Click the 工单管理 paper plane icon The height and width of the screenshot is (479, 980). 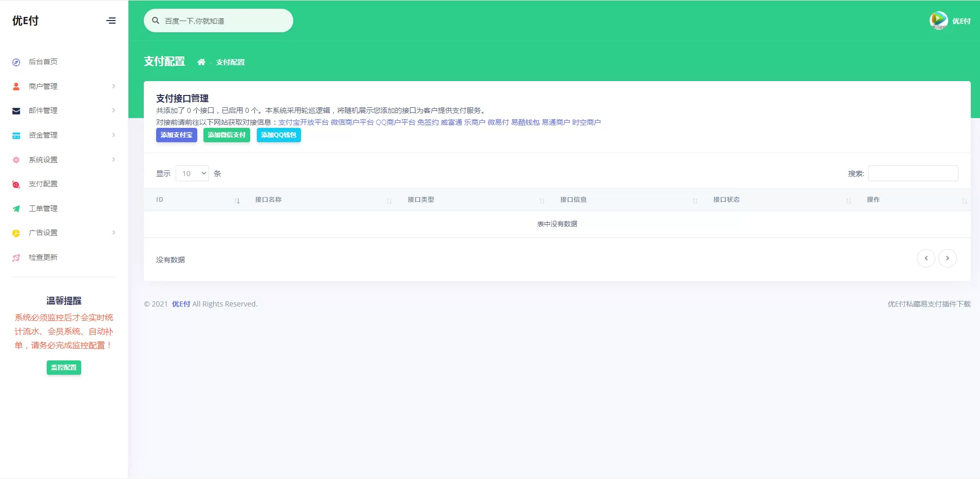click(x=16, y=209)
